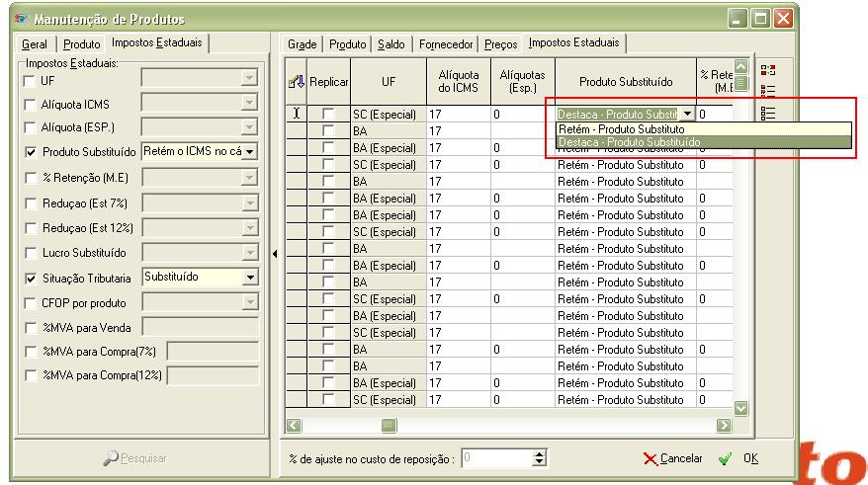The height and width of the screenshot is (485, 868).
Task: Toggle the % Retenção (M.E) checkbox
Action: tap(31, 178)
